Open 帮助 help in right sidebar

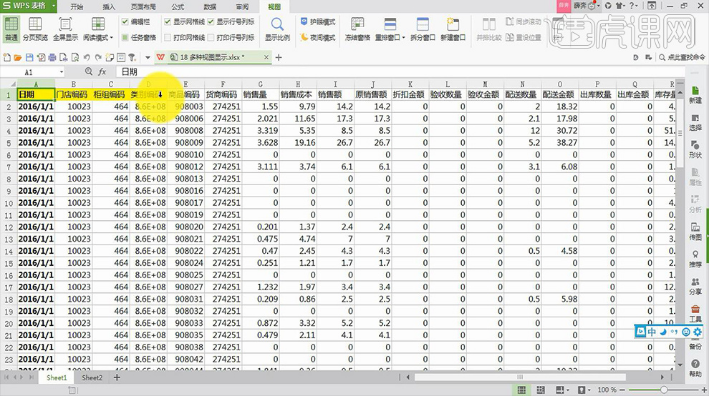click(x=695, y=369)
